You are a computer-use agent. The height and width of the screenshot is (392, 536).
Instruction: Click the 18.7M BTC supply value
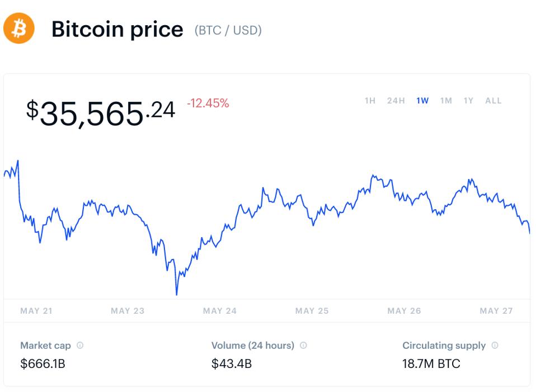[431, 364]
